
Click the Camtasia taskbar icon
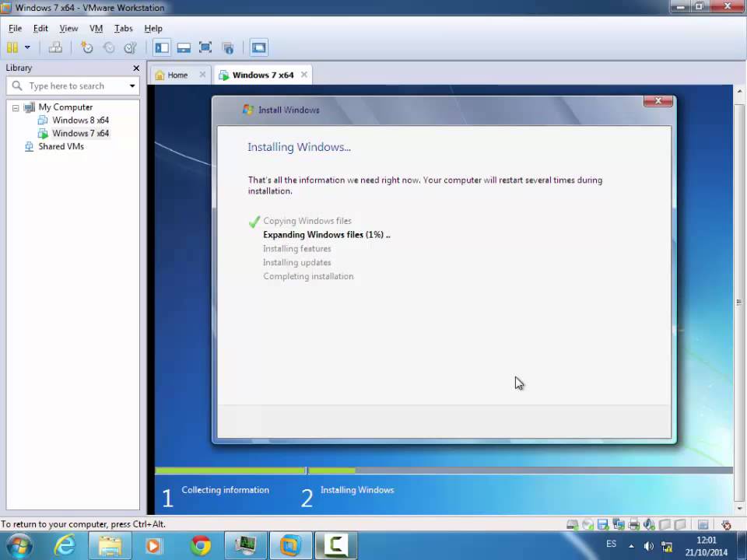point(336,546)
